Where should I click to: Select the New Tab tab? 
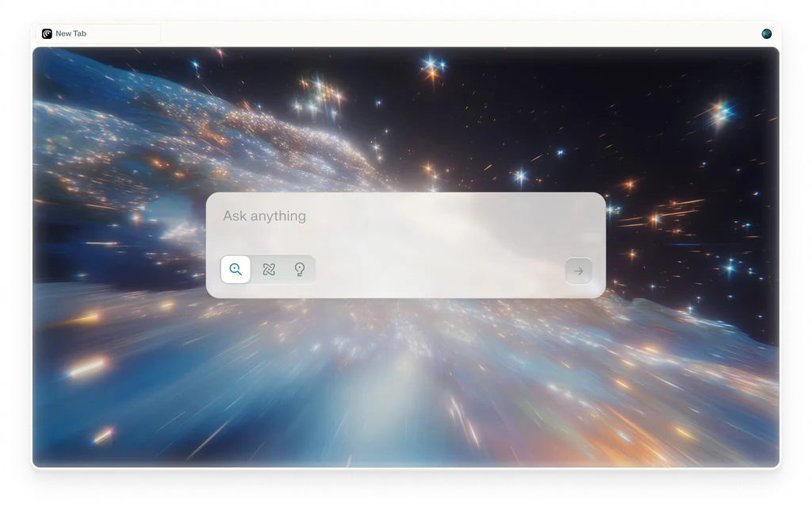98,33
